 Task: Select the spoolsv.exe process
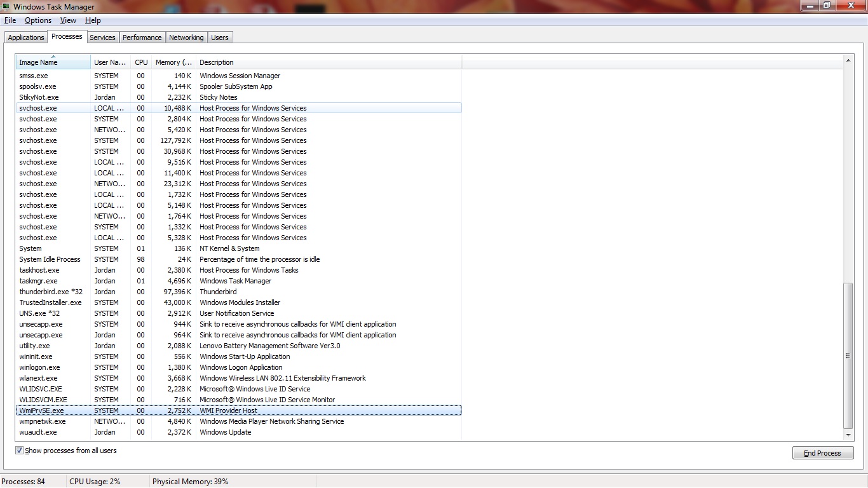tap(239, 86)
